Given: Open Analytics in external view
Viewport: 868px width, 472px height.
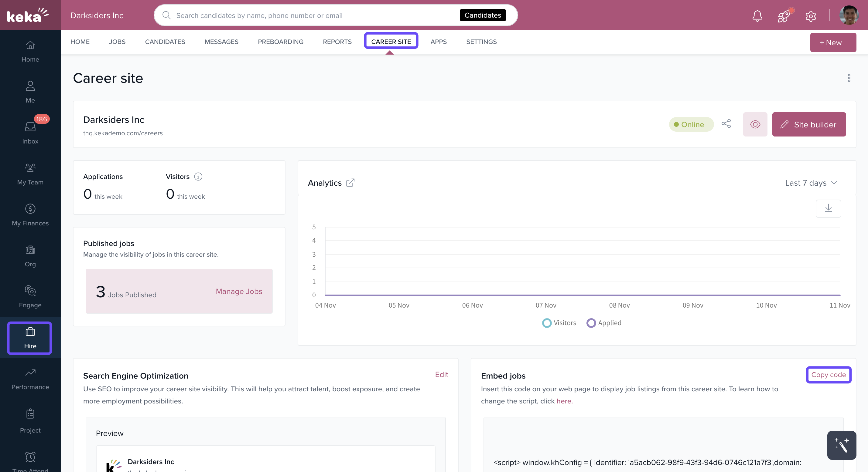Looking at the screenshot, I should pos(350,183).
